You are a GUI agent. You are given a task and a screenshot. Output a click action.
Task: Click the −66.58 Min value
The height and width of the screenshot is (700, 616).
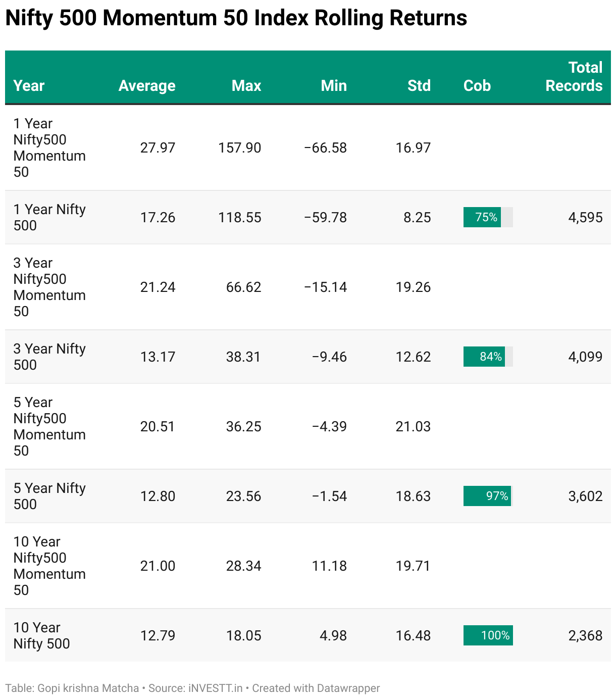click(325, 148)
